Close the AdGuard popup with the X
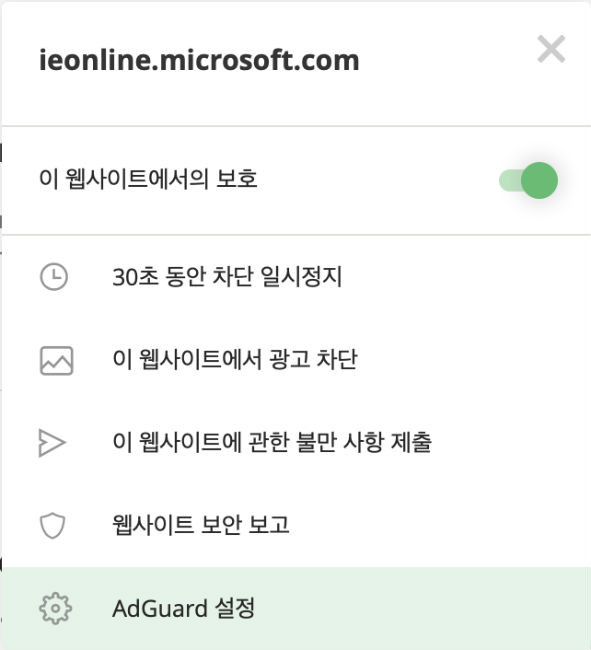 551,49
